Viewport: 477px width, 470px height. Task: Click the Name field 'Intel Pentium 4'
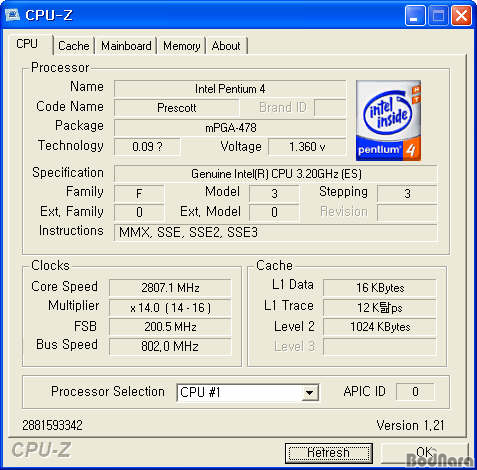pyautogui.click(x=230, y=89)
